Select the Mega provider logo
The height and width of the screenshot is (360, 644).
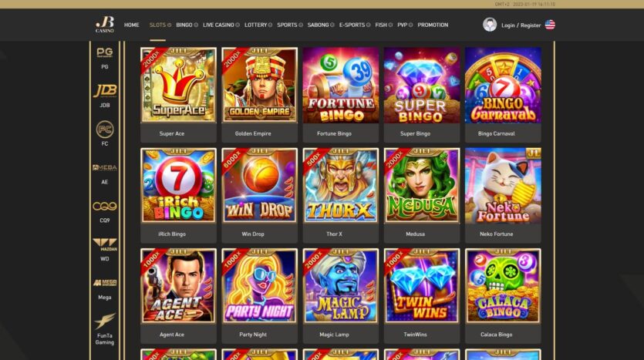pos(105,283)
